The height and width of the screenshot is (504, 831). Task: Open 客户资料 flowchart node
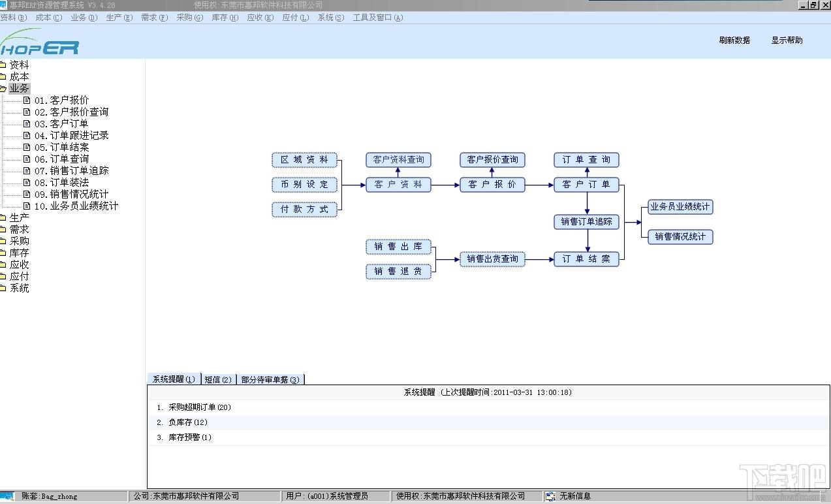click(x=399, y=185)
